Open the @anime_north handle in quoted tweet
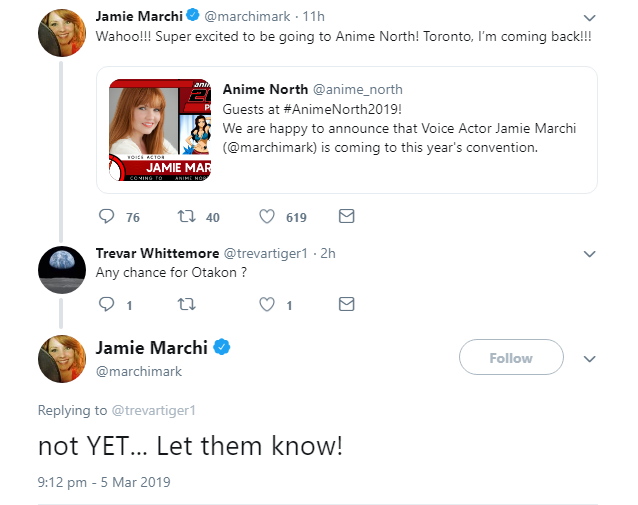 tap(358, 90)
